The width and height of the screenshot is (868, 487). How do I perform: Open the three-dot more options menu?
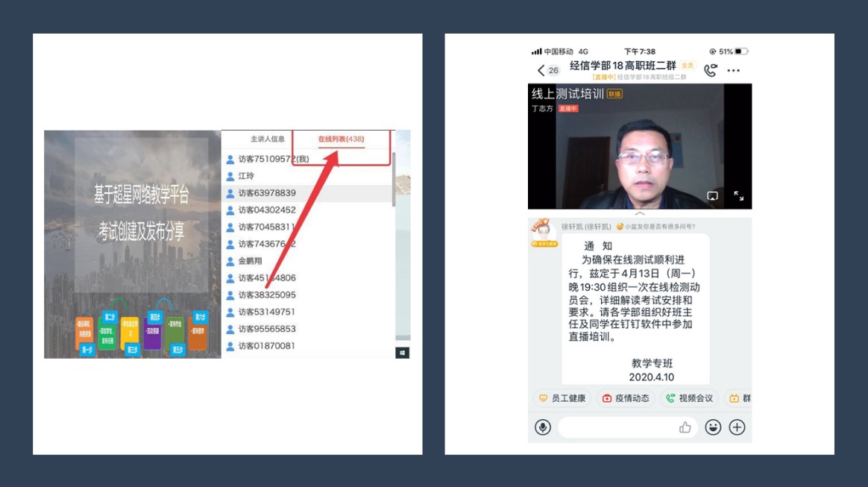point(733,71)
